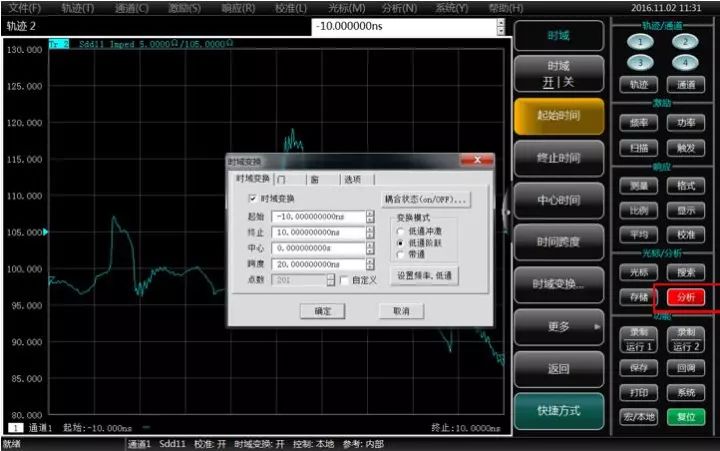Click the 耦合状态(on/OFF)... button
Viewport: 720px width, 451px height.
coord(426,199)
